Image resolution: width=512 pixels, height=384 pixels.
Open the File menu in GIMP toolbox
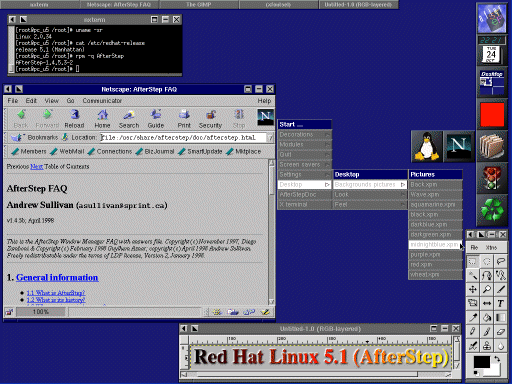pyautogui.click(x=474, y=247)
